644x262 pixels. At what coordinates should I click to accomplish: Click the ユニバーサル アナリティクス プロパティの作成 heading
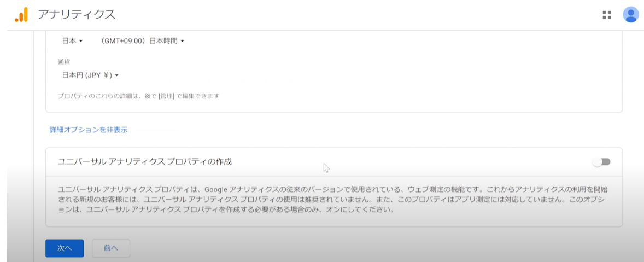[x=144, y=162]
